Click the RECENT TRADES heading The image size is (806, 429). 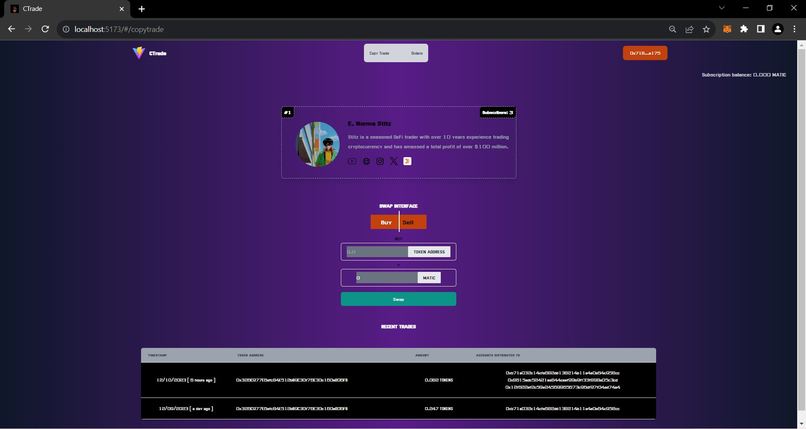(x=398, y=327)
